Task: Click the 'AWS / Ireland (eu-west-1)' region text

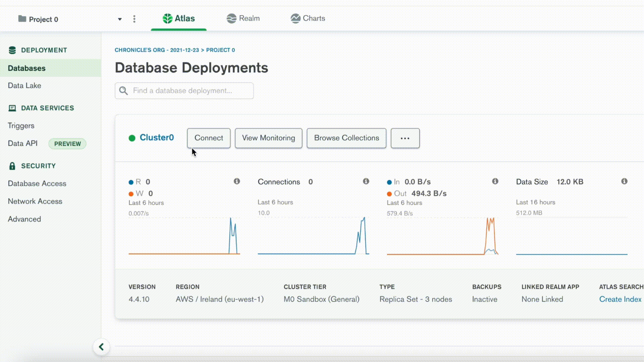Action: click(x=220, y=299)
